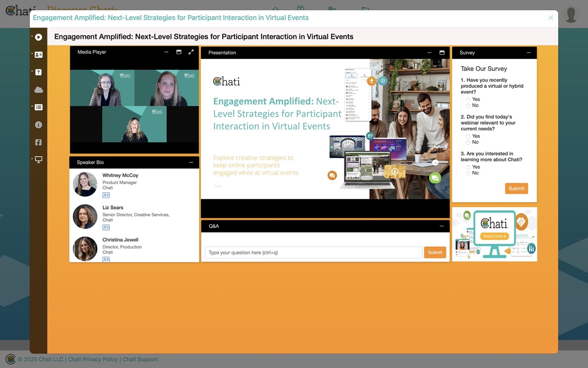Click the Chati Request Demo banner
Viewport: 588px width, 368px height.
point(494,235)
